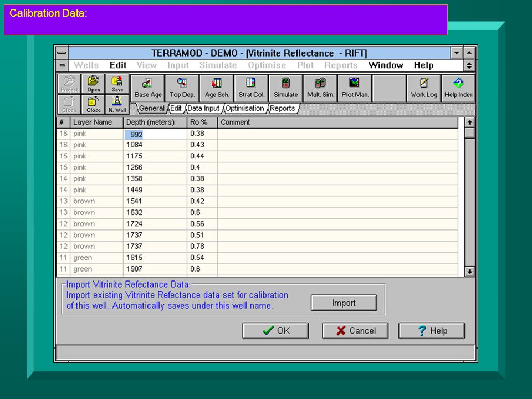The height and width of the screenshot is (399, 532).
Task: Select the depth field containing 992
Action: [155, 134]
